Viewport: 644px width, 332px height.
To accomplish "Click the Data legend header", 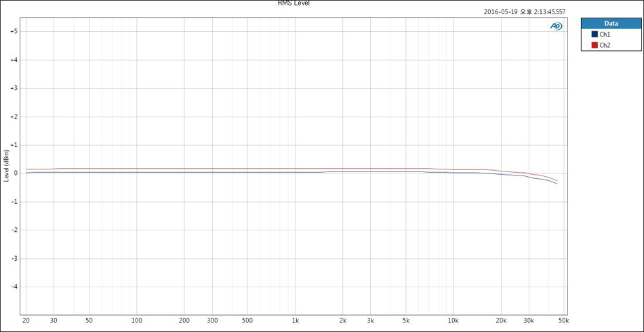I will click(611, 23).
